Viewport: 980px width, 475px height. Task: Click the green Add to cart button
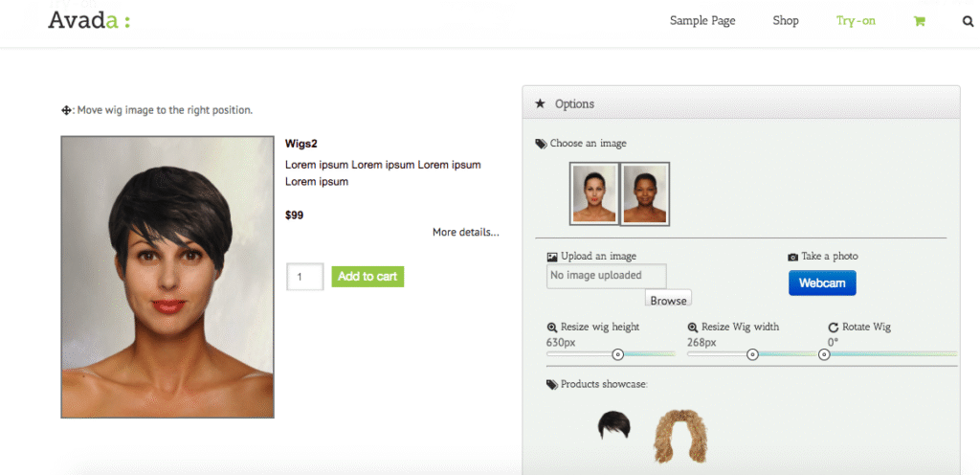[x=367, y=277]
